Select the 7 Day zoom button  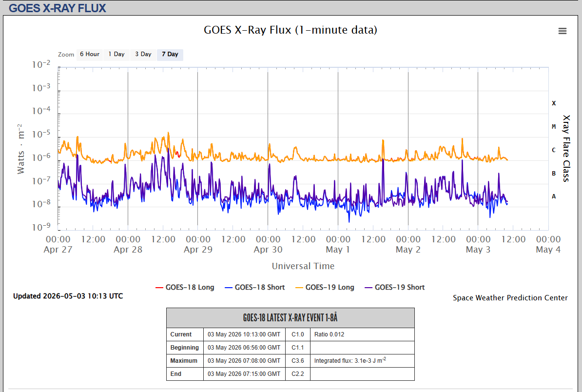tap(170, 54)
